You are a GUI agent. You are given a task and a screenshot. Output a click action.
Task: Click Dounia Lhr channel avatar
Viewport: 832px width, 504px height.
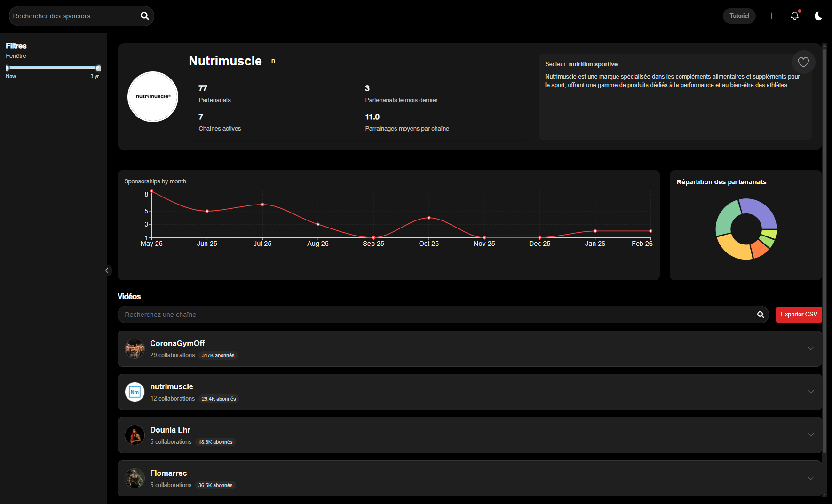point(135,435)
